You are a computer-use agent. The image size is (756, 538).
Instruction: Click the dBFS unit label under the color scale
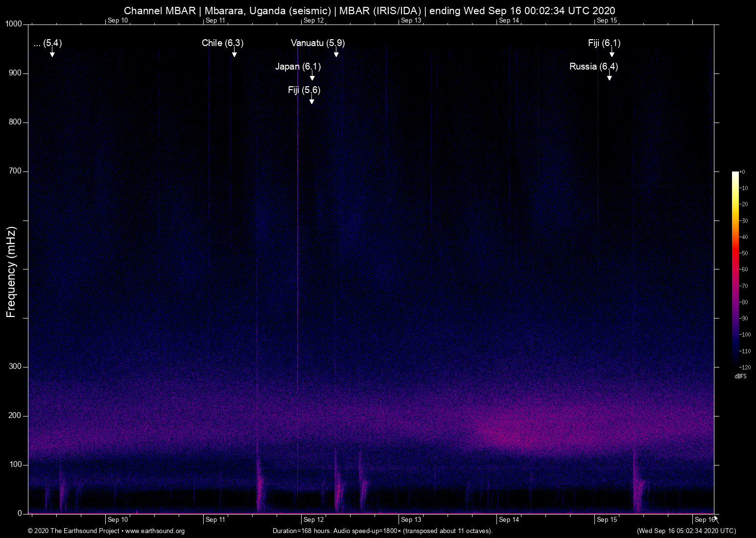point(740,376)
